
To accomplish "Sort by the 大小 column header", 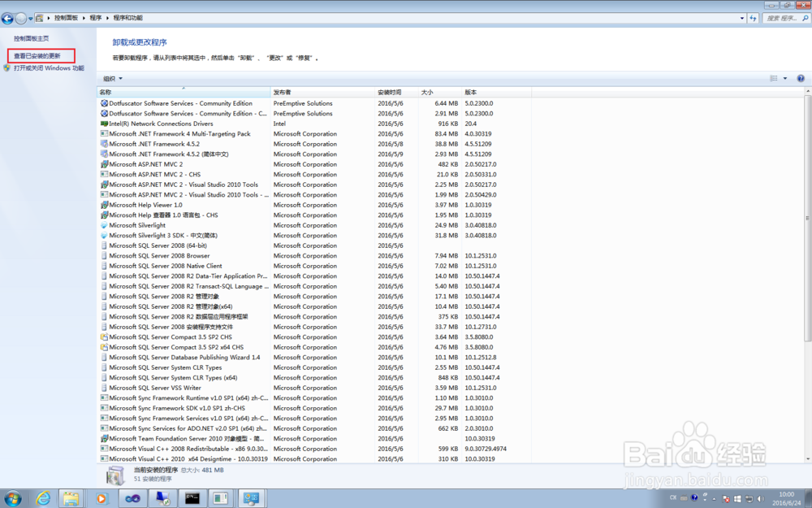I will point(440,93).
